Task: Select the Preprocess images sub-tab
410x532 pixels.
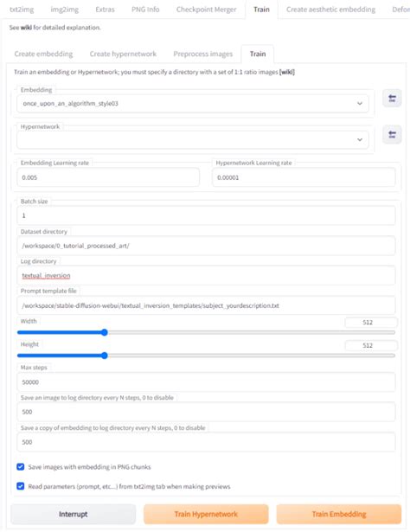Action: (202, 54)
